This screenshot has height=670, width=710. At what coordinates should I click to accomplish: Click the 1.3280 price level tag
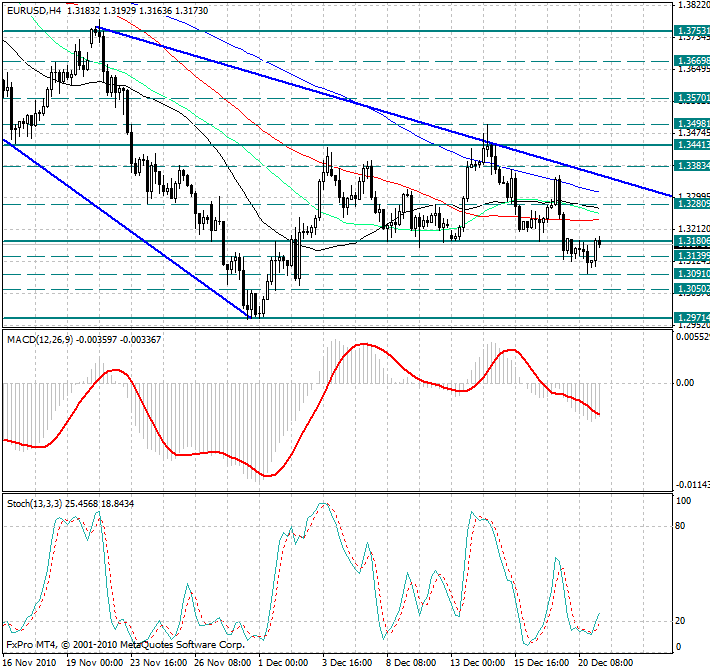692,204
